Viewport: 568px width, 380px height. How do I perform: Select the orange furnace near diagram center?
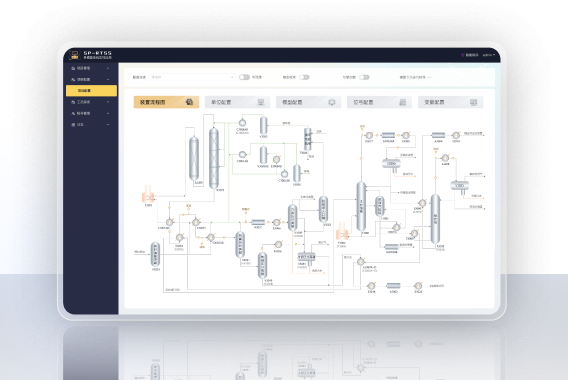(342, 231)
